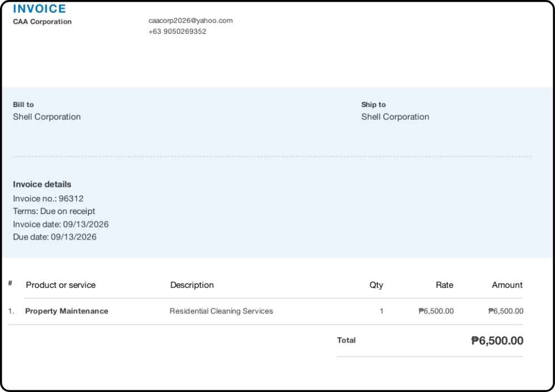Select the "Invoice date: 09/13/2026" line
Image resolution: width=555 pixels, height=392 pixels.
tap(61, 225)
